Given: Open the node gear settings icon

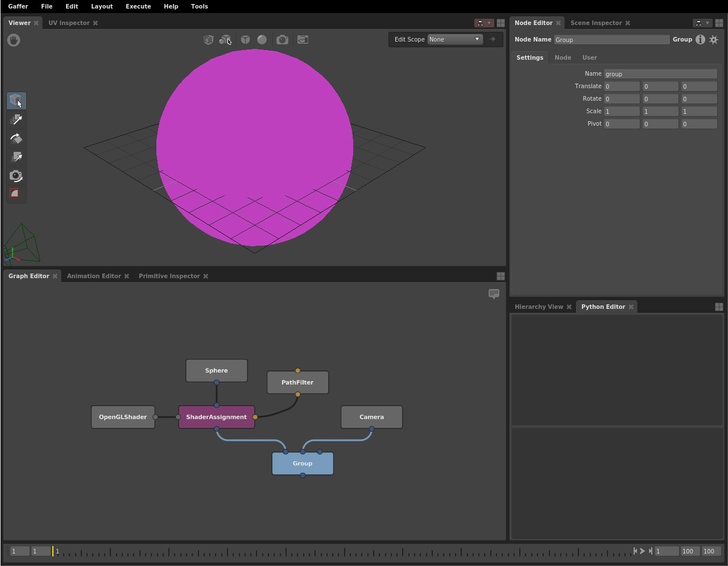Looking at the screenshot, I should click(714, 39).
